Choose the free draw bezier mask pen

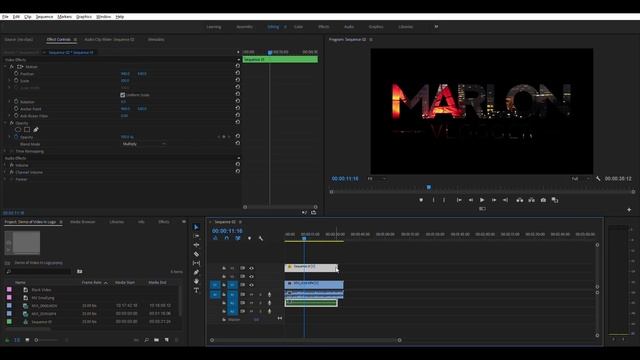click(x=36, y=130)
